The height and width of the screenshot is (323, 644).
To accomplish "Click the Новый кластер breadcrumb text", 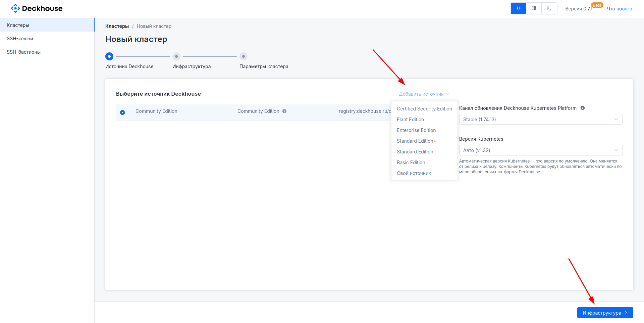I will (x=154, y=26).
